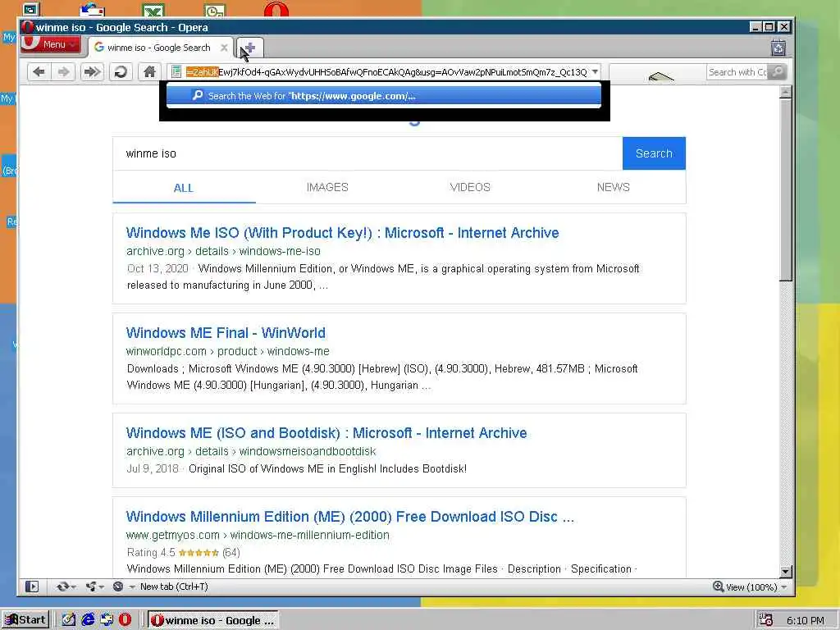This screenshot has height=630, width=840.
Task: Click the Opera logo in the title bar
Action: coord(27,27)
